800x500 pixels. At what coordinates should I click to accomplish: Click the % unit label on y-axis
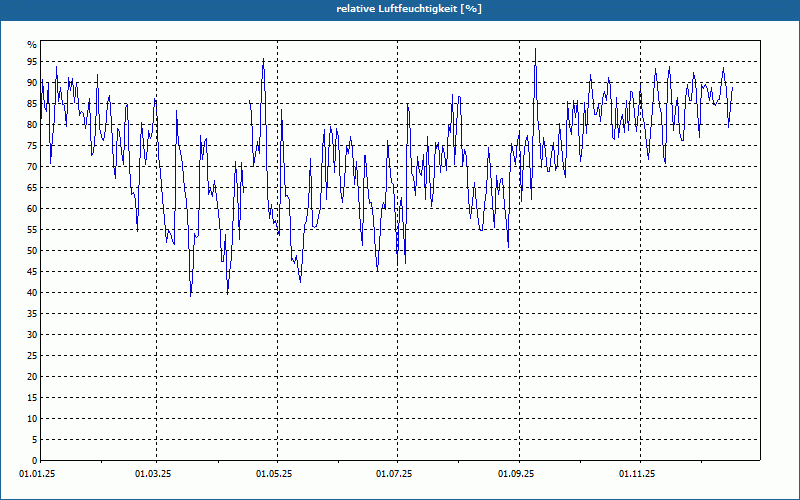coord(32,45)
